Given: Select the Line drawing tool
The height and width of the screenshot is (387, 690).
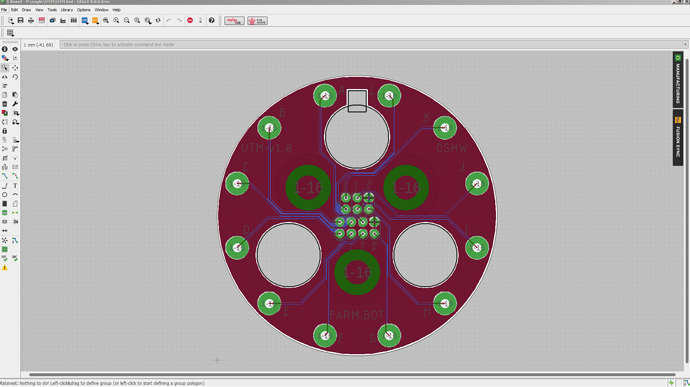Looking at the screenshot, I should [5, 185].
